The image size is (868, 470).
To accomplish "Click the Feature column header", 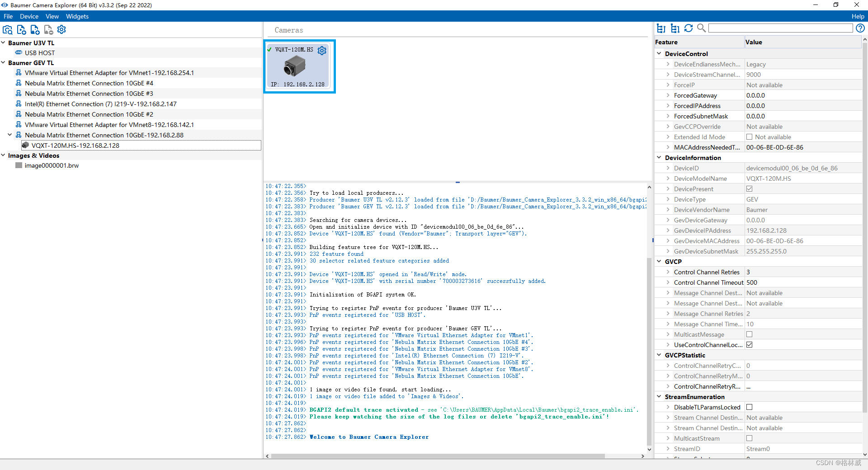I will (699, 42).
